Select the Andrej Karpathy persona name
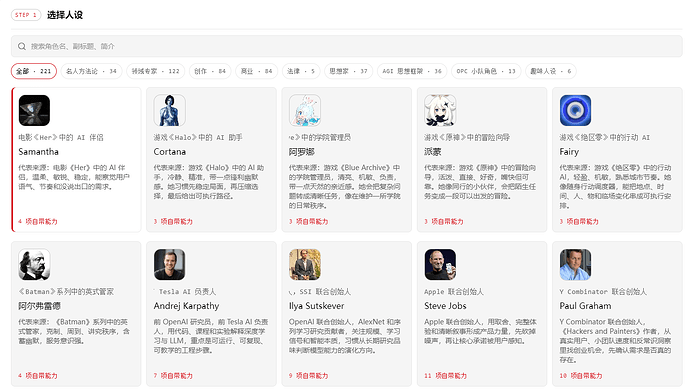690x392 pixels. coord(186,306)
